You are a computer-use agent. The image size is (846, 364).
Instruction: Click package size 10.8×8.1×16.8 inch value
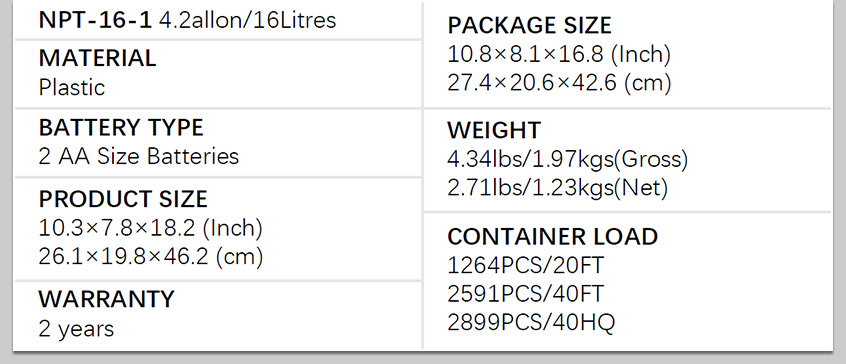[x=559, y=54]
